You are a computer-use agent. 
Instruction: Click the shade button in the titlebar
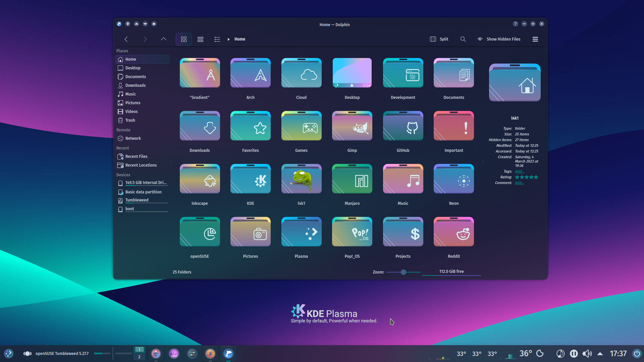tap(154, 24)
